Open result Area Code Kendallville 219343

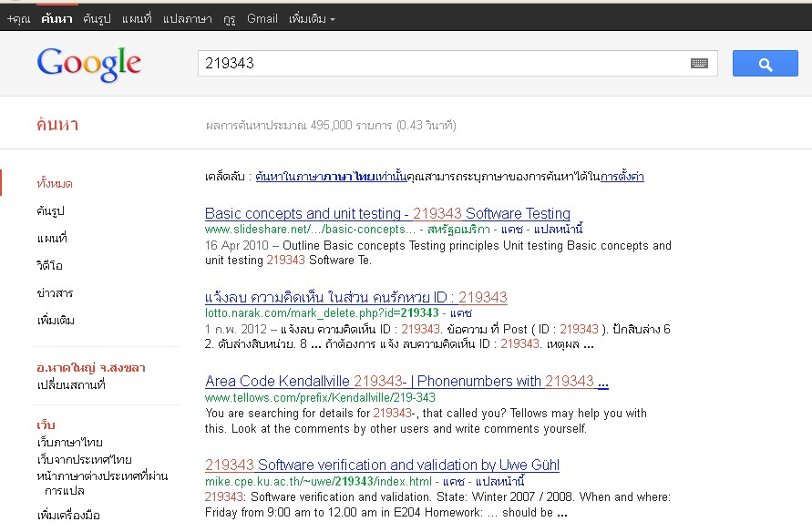[x=406, y=381]
